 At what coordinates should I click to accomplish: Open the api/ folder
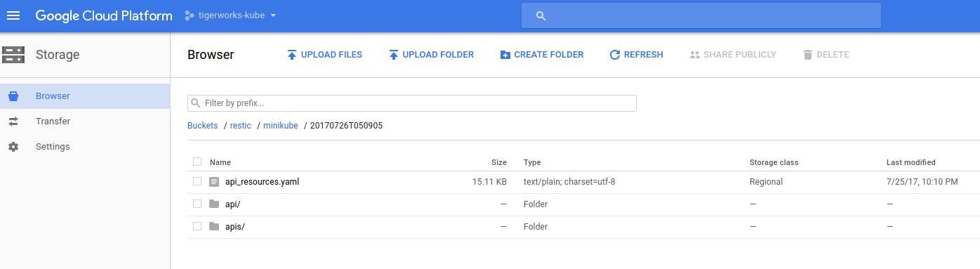[x=233, y=204]
